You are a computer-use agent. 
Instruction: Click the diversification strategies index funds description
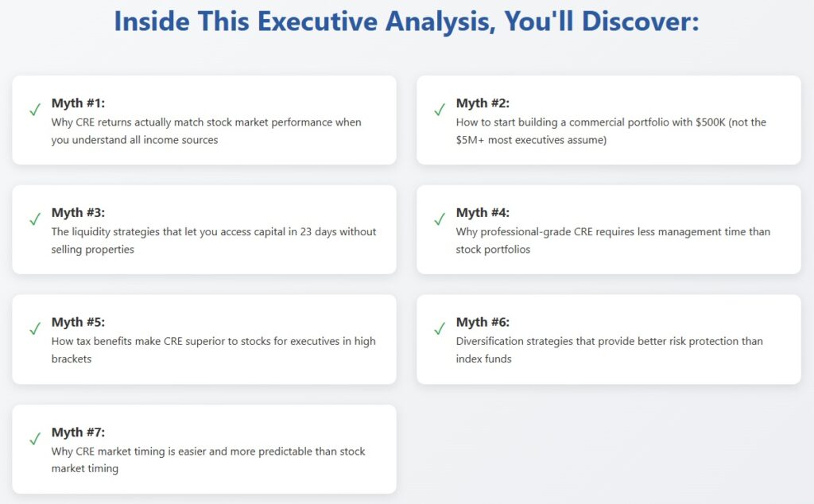(x=609, y=350)
